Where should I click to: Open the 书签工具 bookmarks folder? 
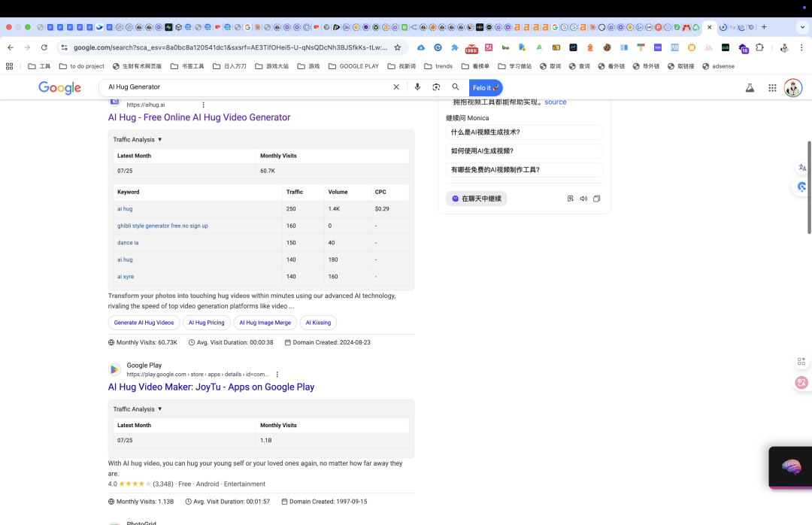pos(187,66)
